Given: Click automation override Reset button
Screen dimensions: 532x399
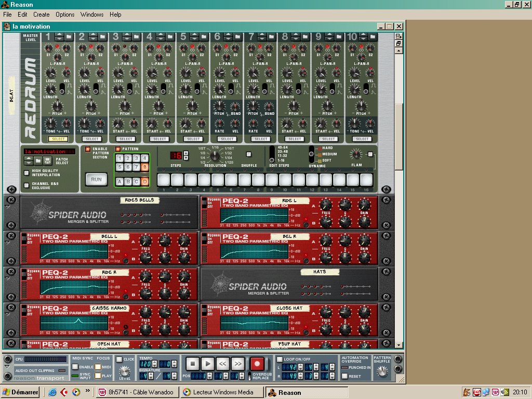Looking at the screenshot, I should click(345, 376).
